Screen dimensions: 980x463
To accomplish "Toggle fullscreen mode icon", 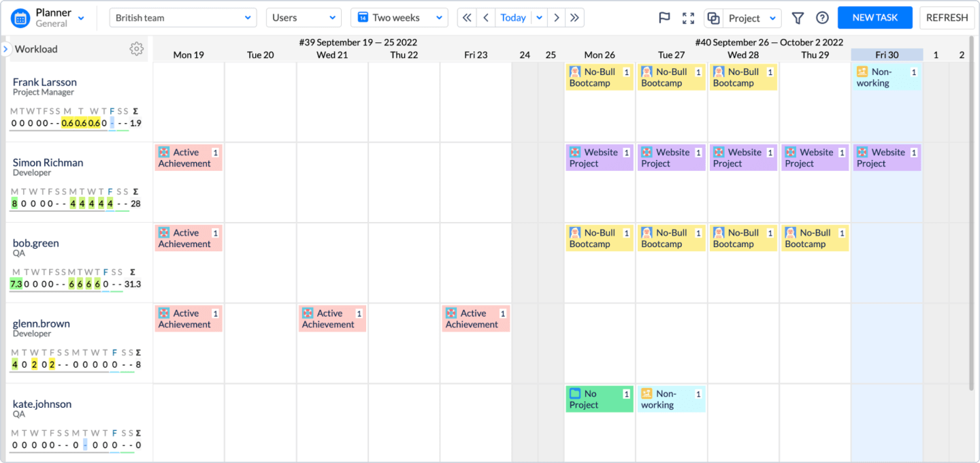I will coord(689,18).
